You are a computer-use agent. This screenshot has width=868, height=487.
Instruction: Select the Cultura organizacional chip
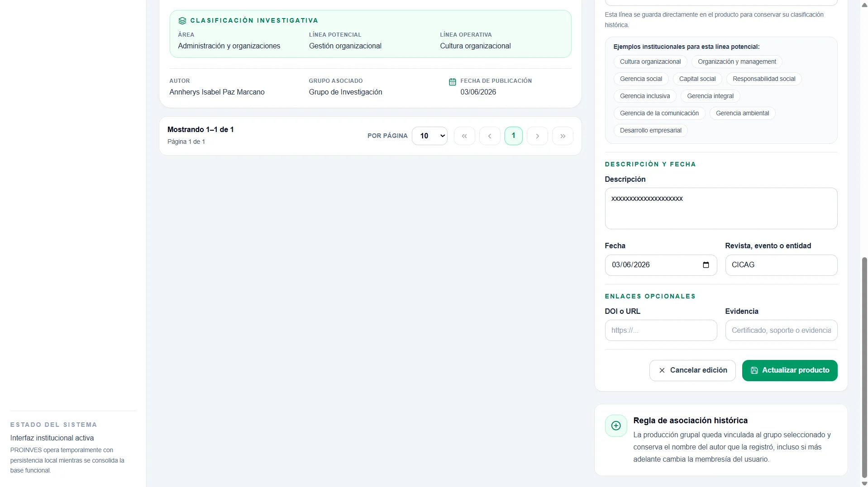coord(650,62)
